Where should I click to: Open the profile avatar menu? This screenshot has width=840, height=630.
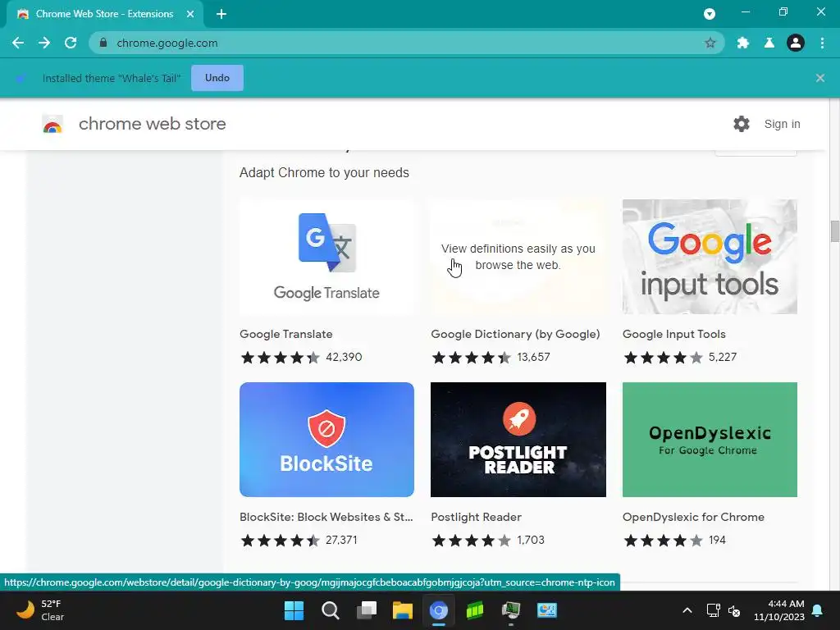click(x=795, y=43)
